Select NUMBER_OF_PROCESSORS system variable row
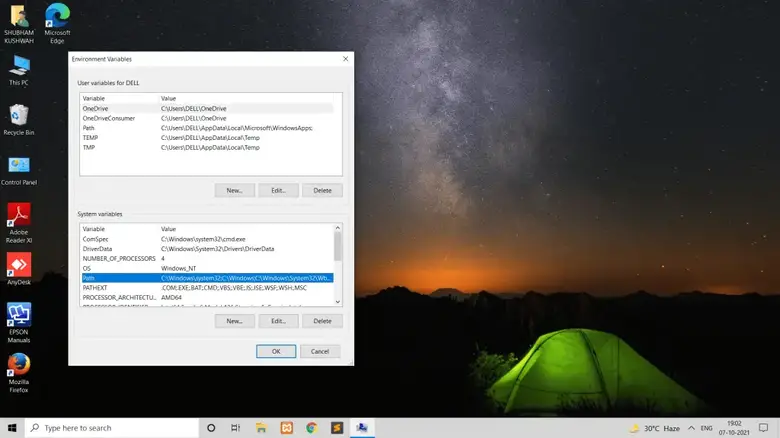Viewport: 780px width, 438px height. pyautogui.click(x=207, y=259)
